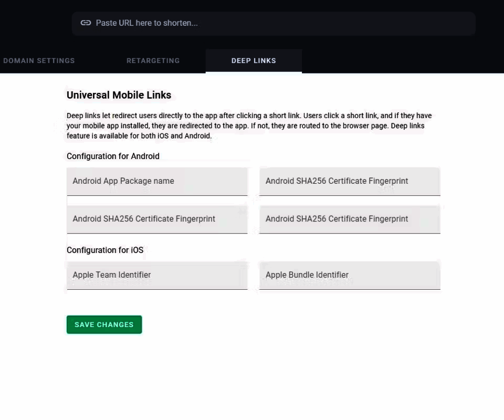Click the white underline beneath Deep Links tab
The width and height of the screenshot is (504, 420).
coord(254,72)
